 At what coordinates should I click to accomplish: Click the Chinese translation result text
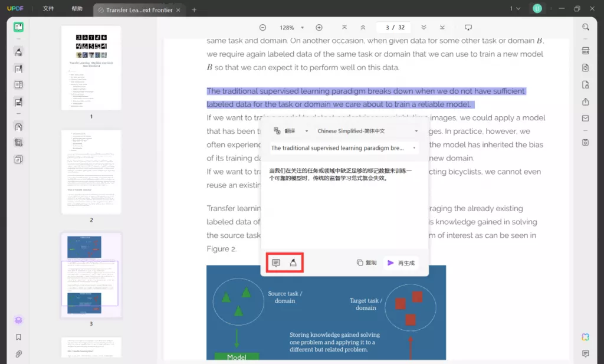(x=340, y=174)
